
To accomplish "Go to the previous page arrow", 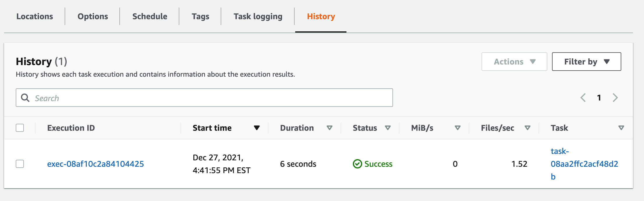I will pyautogui.click(x=583, y=98).
